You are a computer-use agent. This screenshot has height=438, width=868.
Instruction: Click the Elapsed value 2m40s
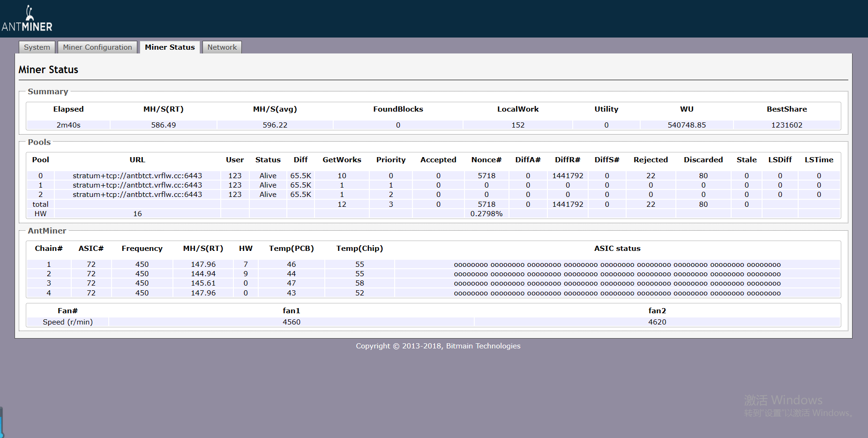[x=68, y=125]
